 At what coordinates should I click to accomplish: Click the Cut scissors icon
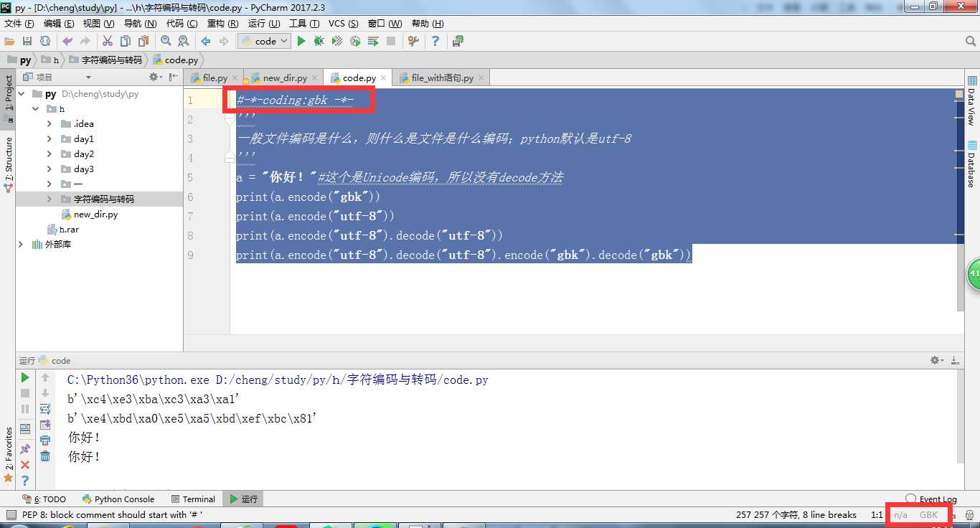[108, 41]
